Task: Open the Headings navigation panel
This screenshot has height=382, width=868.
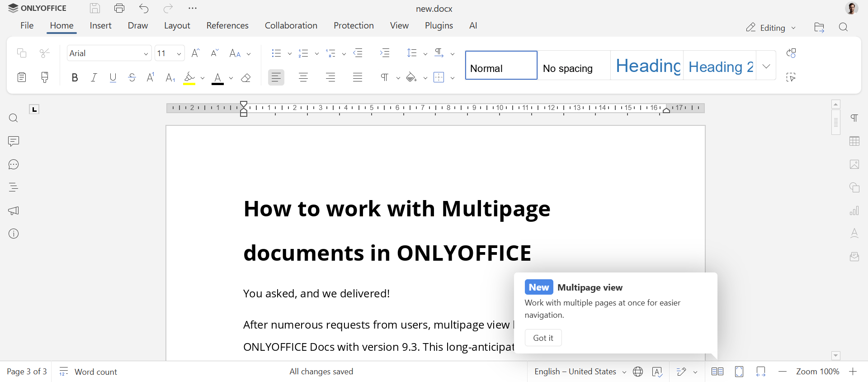Action: click(14, 187)
